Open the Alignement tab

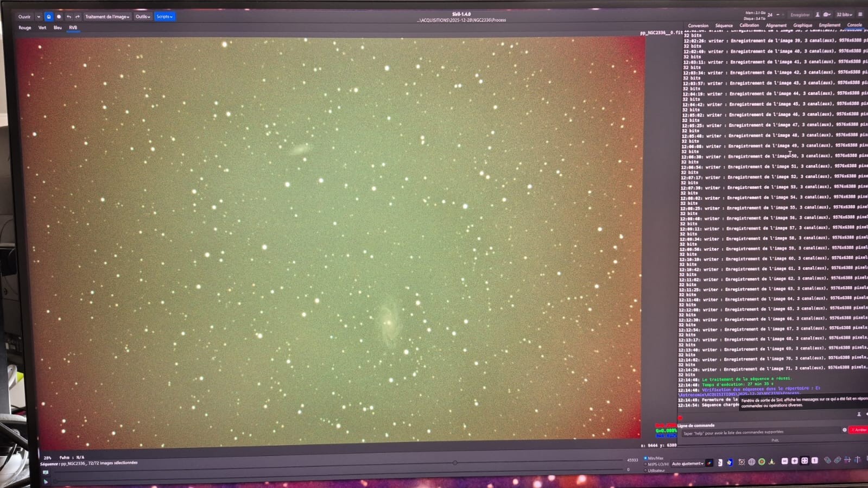pos(776,25)
